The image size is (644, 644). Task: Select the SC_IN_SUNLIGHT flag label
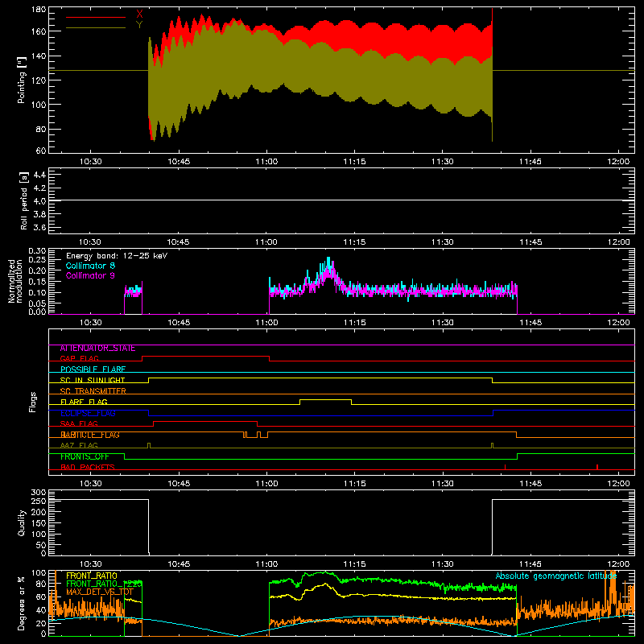tap(93, 380)
